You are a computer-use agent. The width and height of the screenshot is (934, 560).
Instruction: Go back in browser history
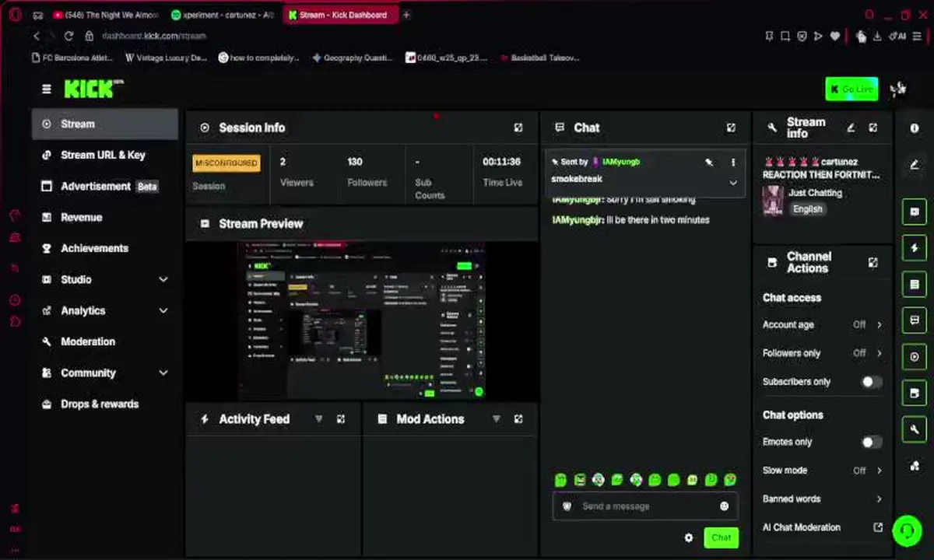click(x=37, y=36)
